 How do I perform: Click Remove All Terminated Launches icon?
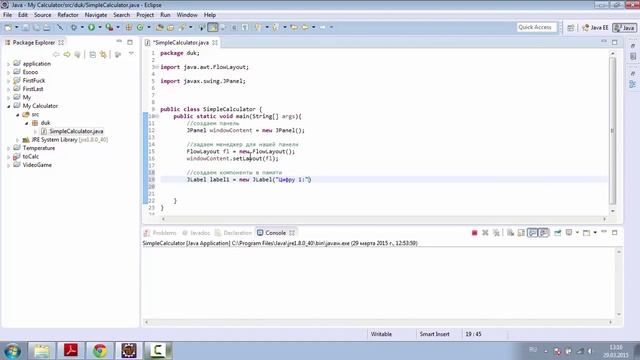point(496,233)
